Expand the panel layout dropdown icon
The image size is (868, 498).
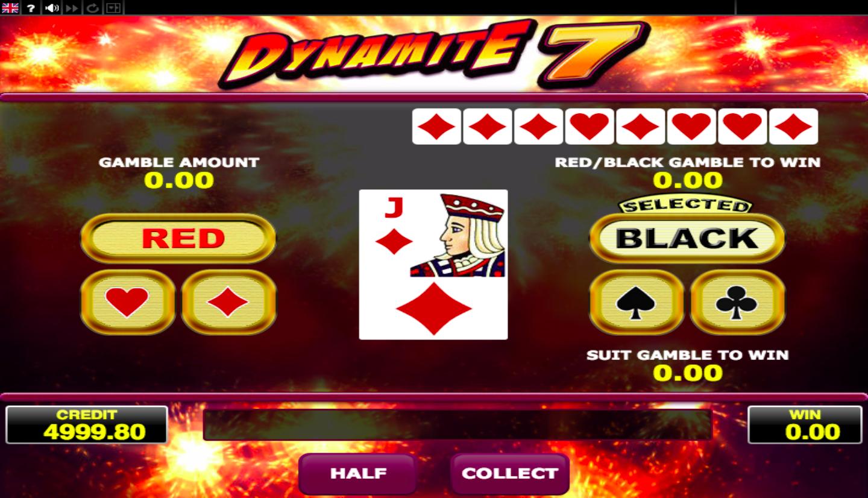click(x=113, y=8)
